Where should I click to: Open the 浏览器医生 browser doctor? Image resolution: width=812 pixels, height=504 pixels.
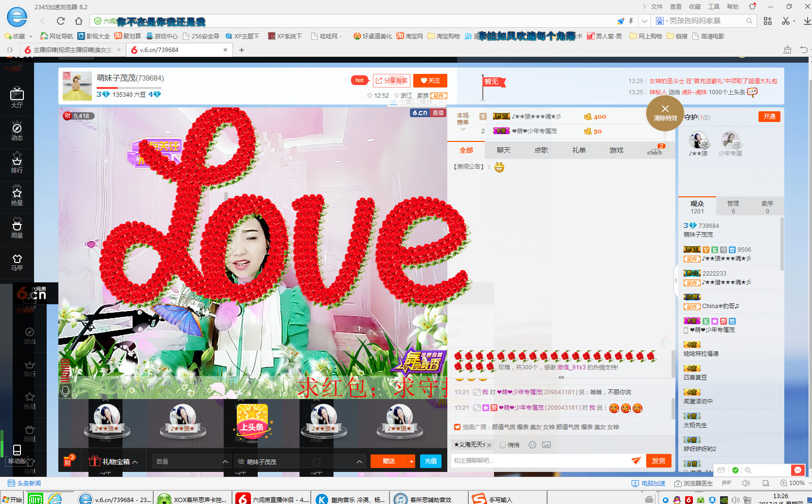pyautogui.click(x=693, y=483)
